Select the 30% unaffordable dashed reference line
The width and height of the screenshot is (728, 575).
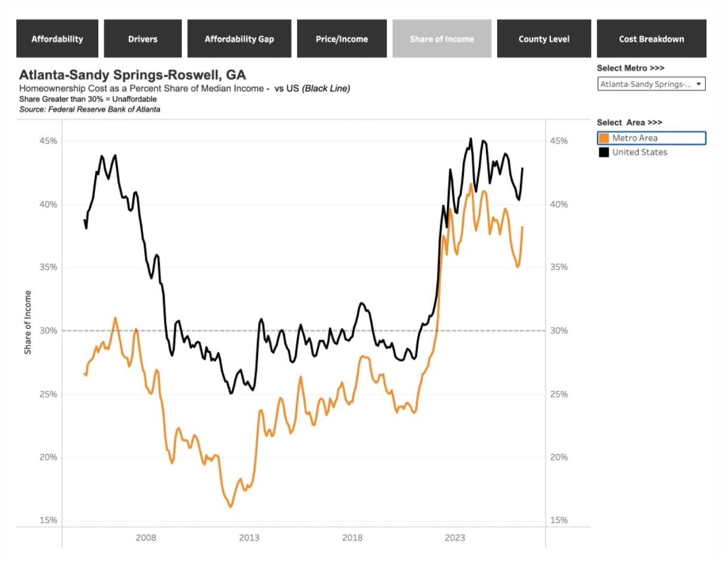[x=303, y=331]
